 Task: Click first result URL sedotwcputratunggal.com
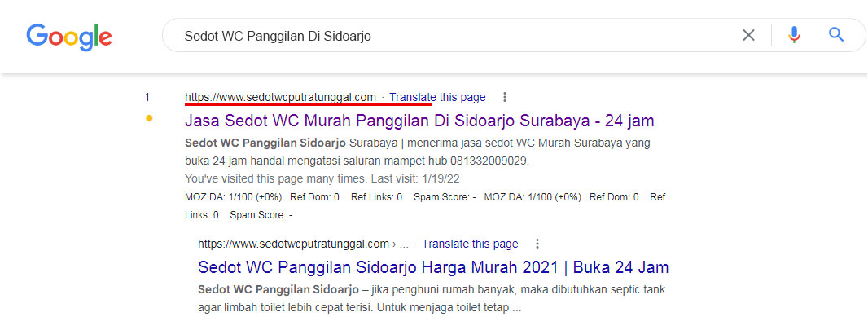pos(280,98)
